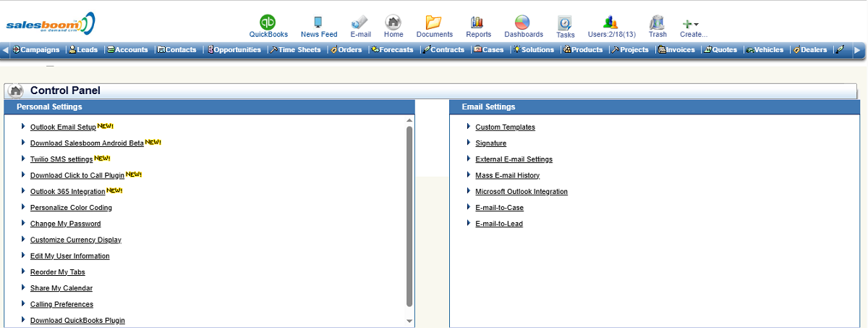The width and height of the screenshot is (868, 328).
Task: Click the home icon beside Control Panel
Action: click(15, 91)
